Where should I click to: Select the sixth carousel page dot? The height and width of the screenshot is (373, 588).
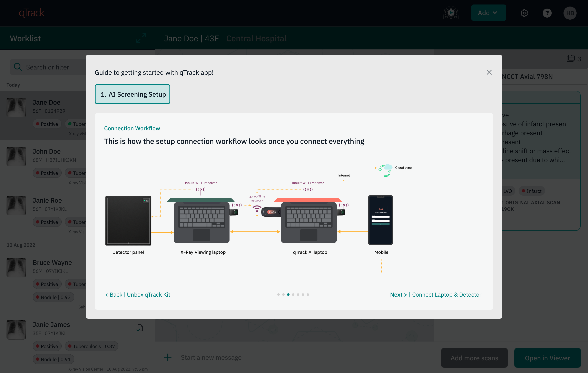click(303, 295)
